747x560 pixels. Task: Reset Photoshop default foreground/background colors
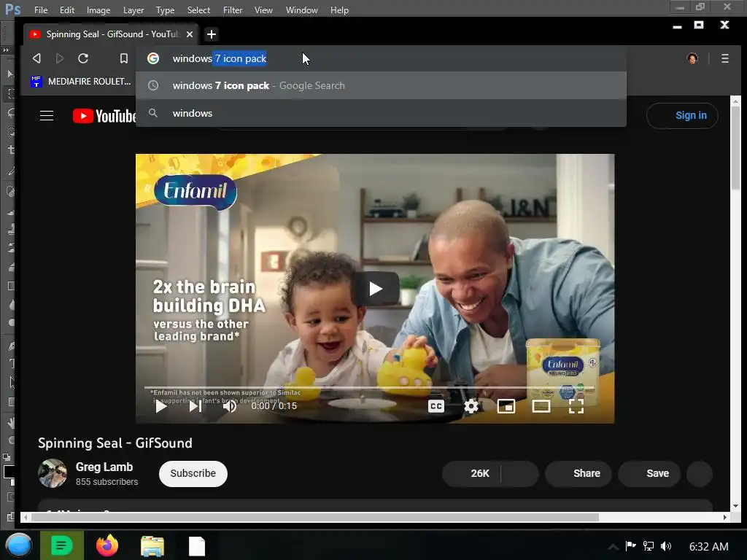(6, 457)
